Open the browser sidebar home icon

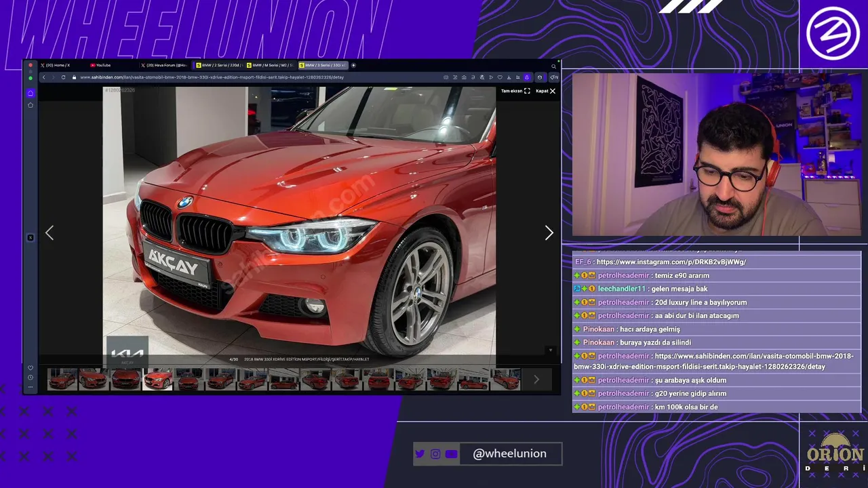click(31, 93)
